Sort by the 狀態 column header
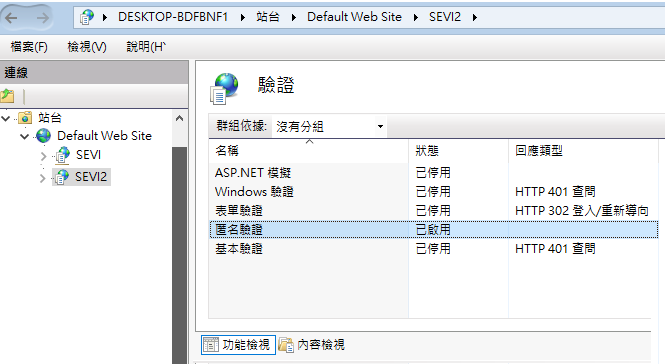Viewport: 665px width, 364px height. click(458, 151)
